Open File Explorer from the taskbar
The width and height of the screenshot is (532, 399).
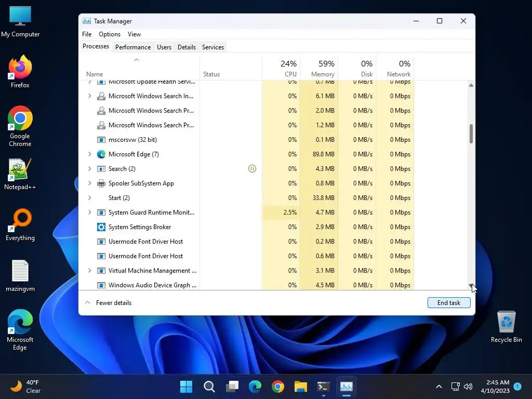(301, 387)
